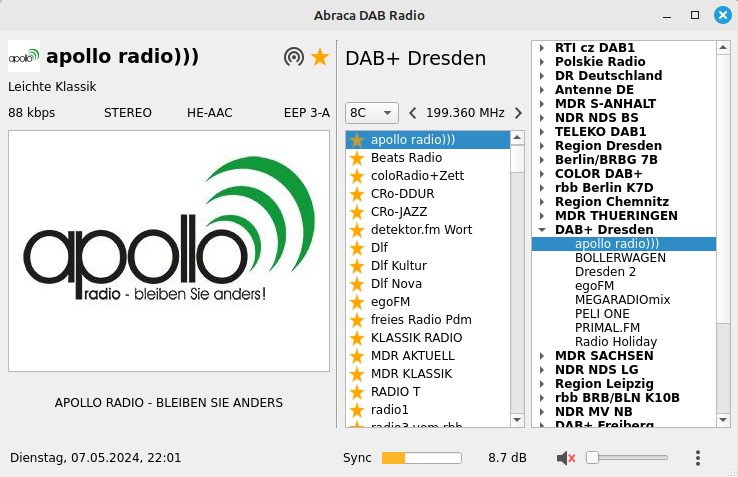
Task: Unmute audio with the speaker icon
Action: pos(566,458)
